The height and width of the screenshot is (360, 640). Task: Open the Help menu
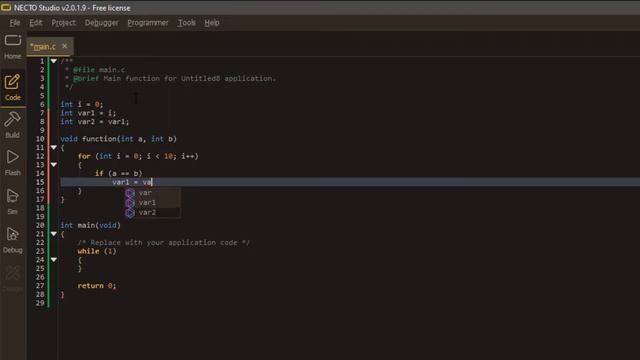tap(212, 23)
